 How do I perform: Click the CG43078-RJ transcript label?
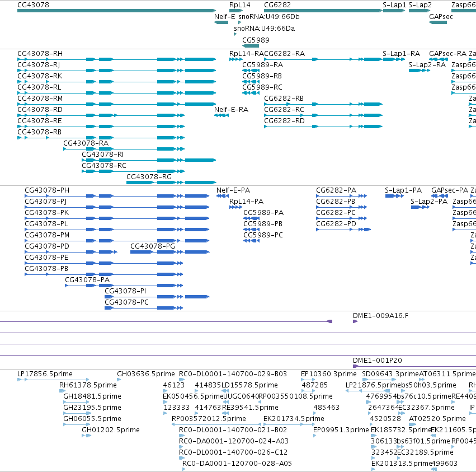[39, 65]
